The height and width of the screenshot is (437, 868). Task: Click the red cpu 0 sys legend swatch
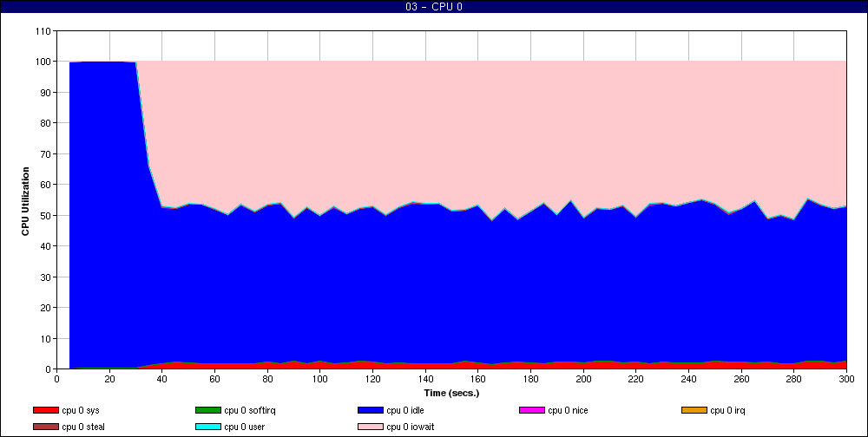[x=46, y=410]
